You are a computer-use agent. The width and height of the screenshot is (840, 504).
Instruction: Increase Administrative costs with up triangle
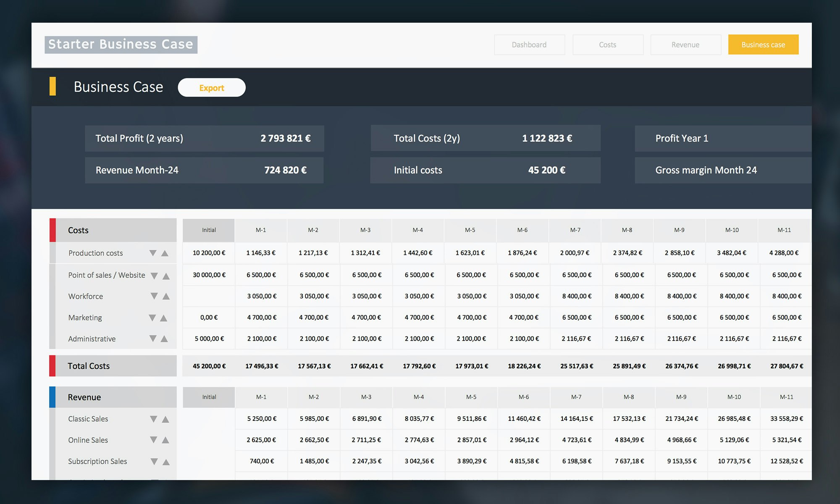coord(165,339)
